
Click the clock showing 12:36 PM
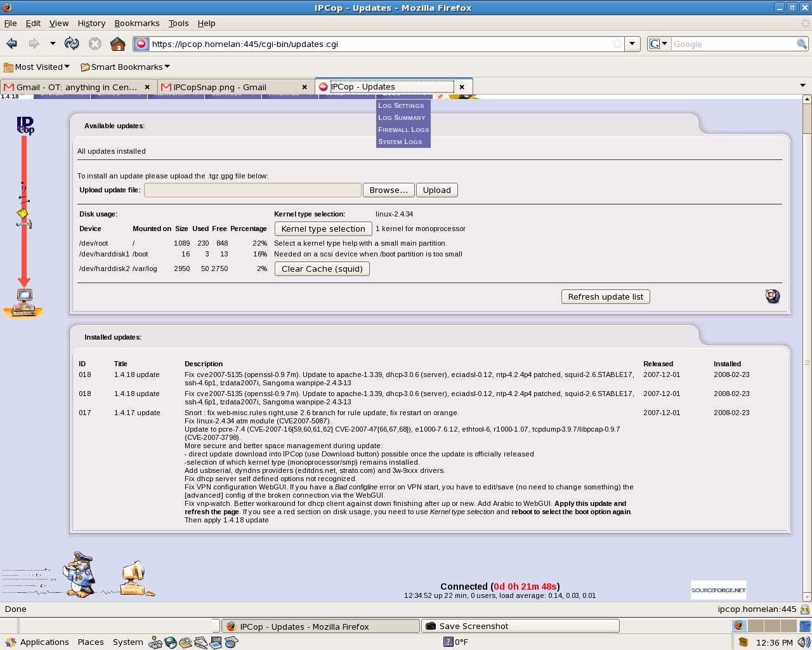(x=775, y=642)
